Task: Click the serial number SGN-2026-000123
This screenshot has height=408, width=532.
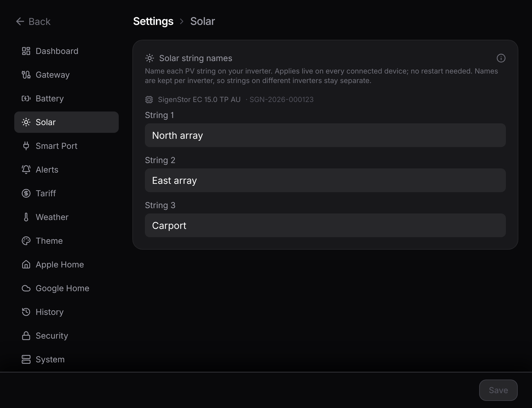Action: (281, 100)
